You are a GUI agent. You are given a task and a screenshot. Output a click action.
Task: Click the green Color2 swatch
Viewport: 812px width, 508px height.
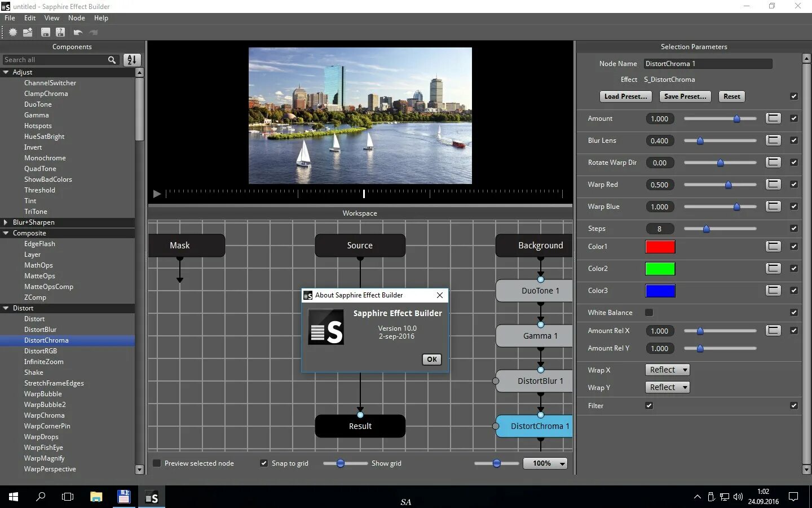click(x=660, y=269)
